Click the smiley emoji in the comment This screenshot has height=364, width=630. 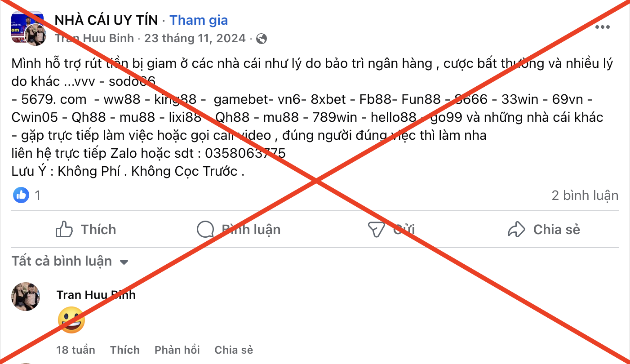(71, 320)
